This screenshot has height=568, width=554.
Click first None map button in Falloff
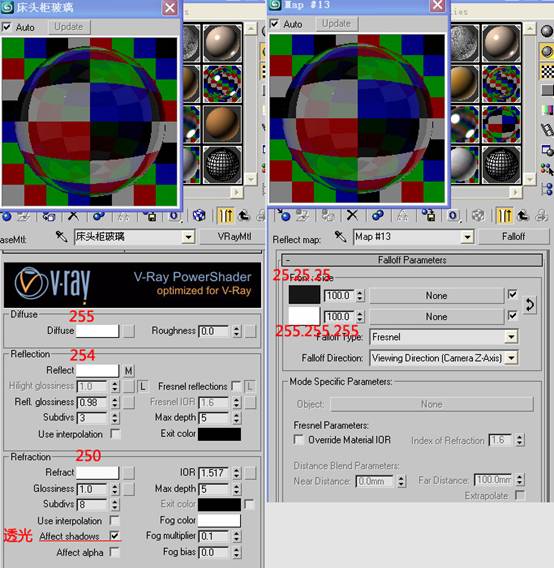pos(436,296)
